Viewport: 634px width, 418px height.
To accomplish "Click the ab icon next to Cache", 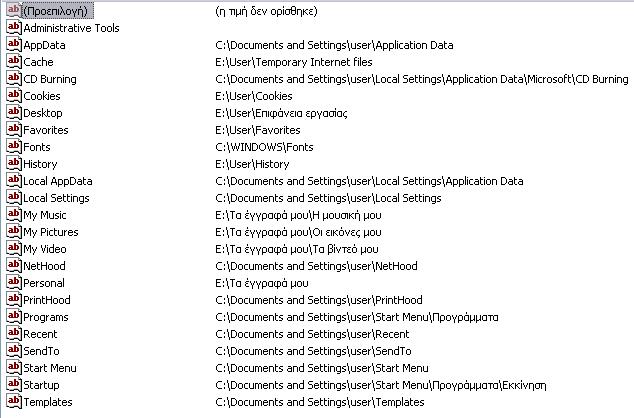I will [14, 61].
